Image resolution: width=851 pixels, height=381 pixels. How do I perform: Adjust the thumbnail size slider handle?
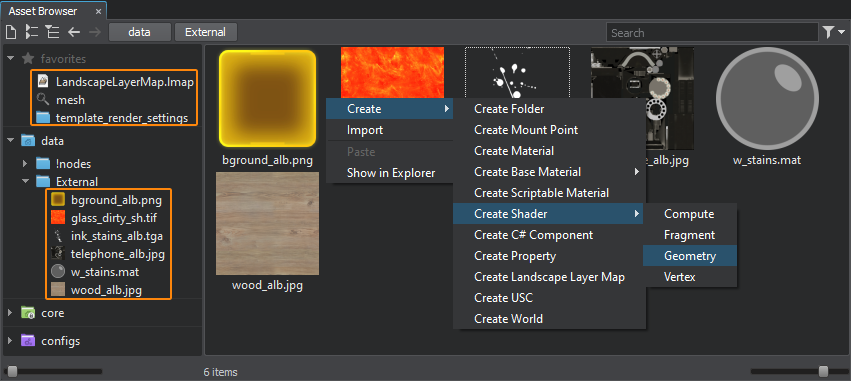tap(823, 371)
